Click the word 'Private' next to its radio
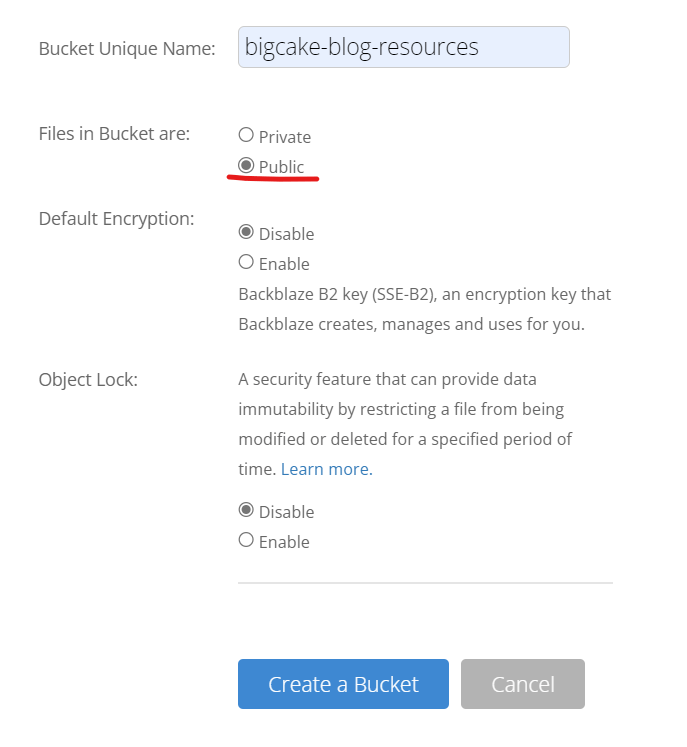The height and width of the screenshot is (747, 687). point(285,137)
